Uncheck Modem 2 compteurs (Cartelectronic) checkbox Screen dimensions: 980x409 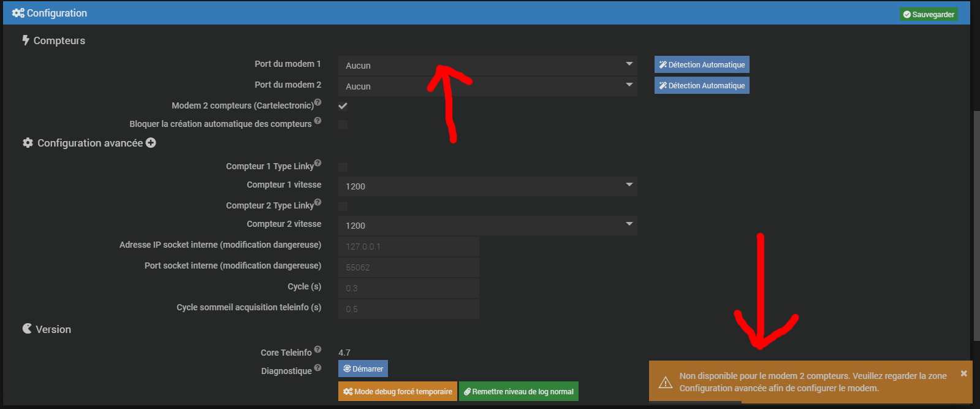[x=343, y=105]
